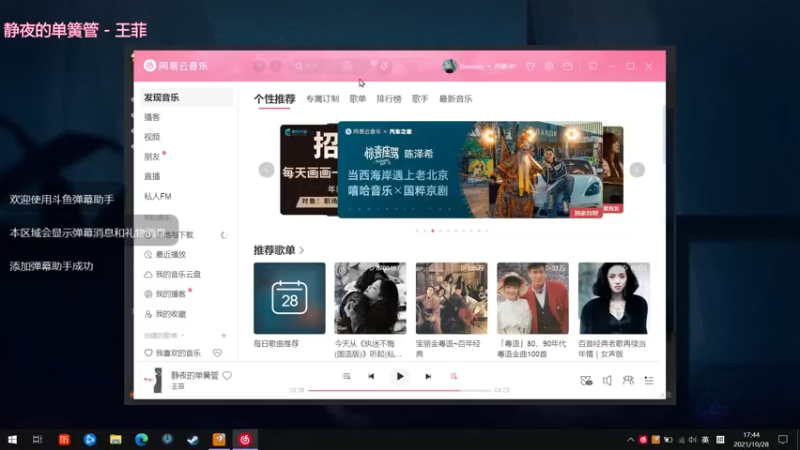Click the NetEase Cloud Music logo
This screenshot has width=800, height=450.
(x=176, y=66)
